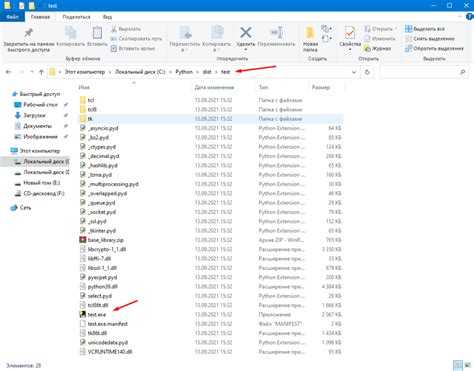Screen dimensions: 474x371
Task: Click the test.exe application icon
Action: (x=83, y=314)
